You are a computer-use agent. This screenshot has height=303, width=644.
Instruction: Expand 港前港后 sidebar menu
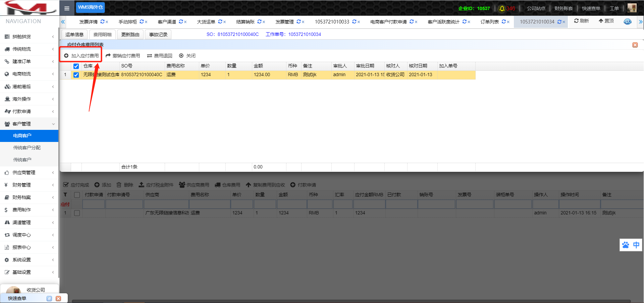tap(29, 87)
